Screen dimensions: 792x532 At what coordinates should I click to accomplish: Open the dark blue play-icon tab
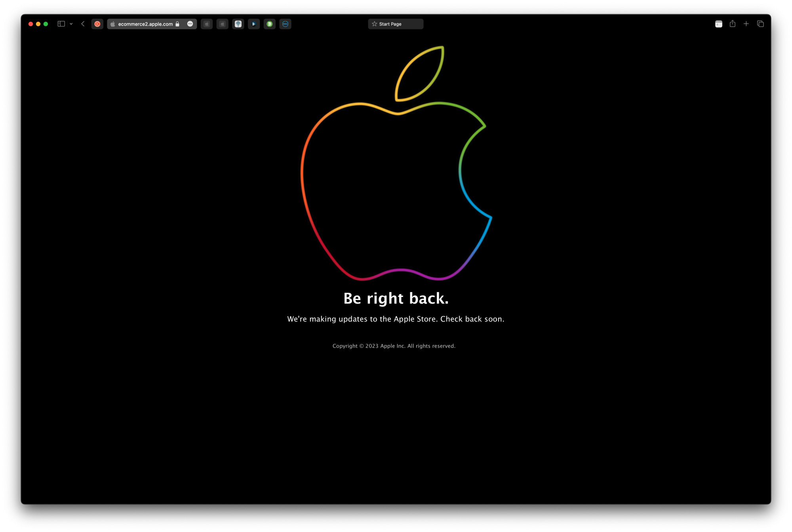(254, 24)
